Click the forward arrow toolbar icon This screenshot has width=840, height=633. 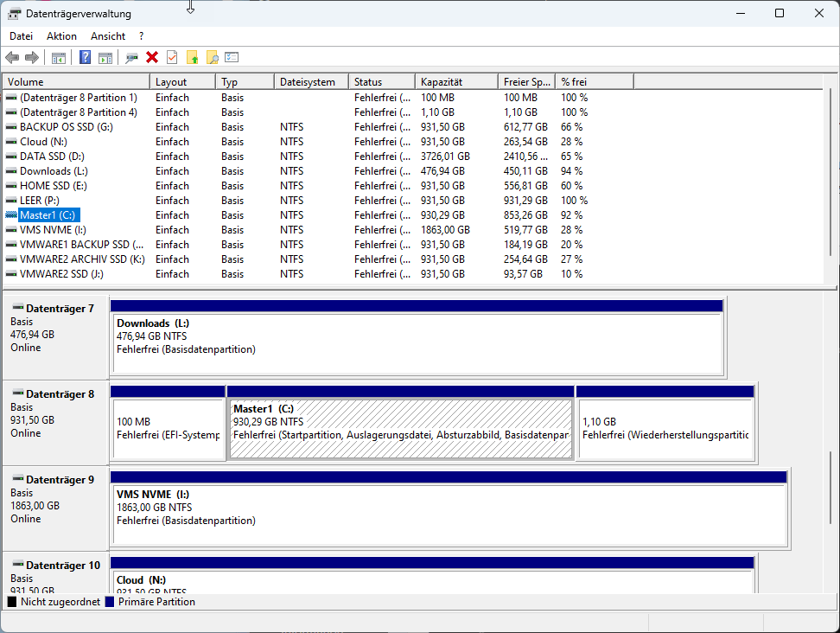coord(32,57)
